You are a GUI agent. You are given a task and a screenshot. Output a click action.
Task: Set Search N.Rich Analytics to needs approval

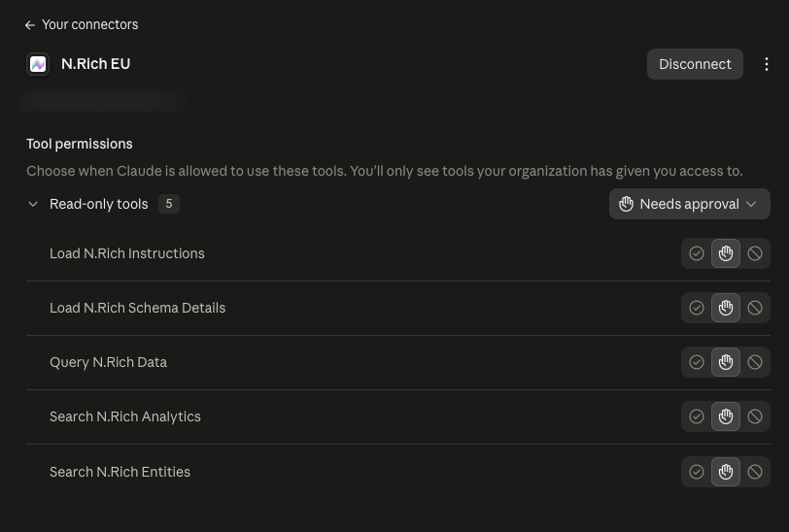click(x=726, y=416)
